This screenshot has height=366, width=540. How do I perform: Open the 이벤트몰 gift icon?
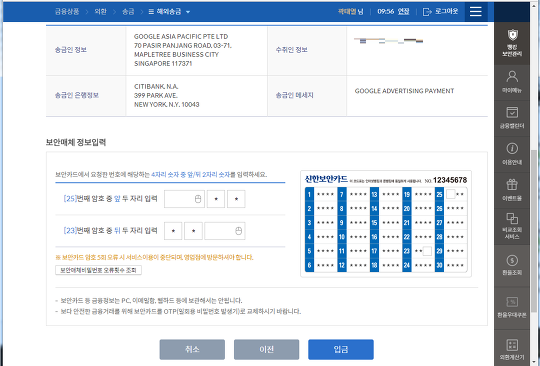[x=512, y=185]
